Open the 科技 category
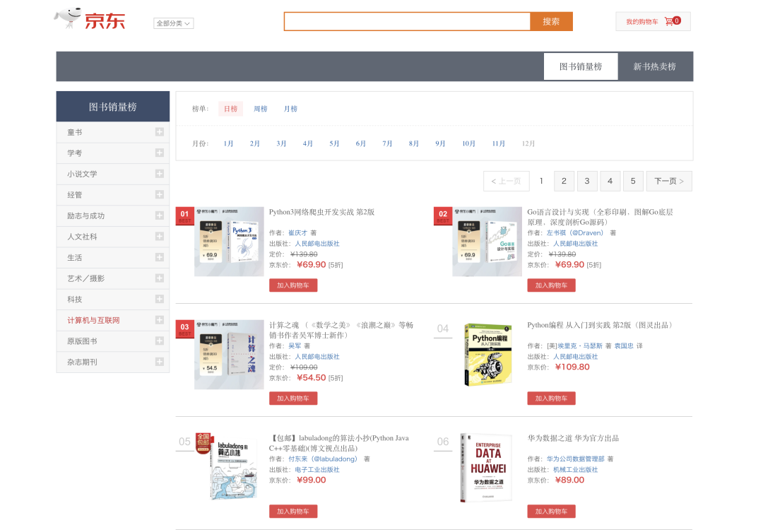This screenshot has width=763, height=532. pyautogui.click(x=74, y=300)
